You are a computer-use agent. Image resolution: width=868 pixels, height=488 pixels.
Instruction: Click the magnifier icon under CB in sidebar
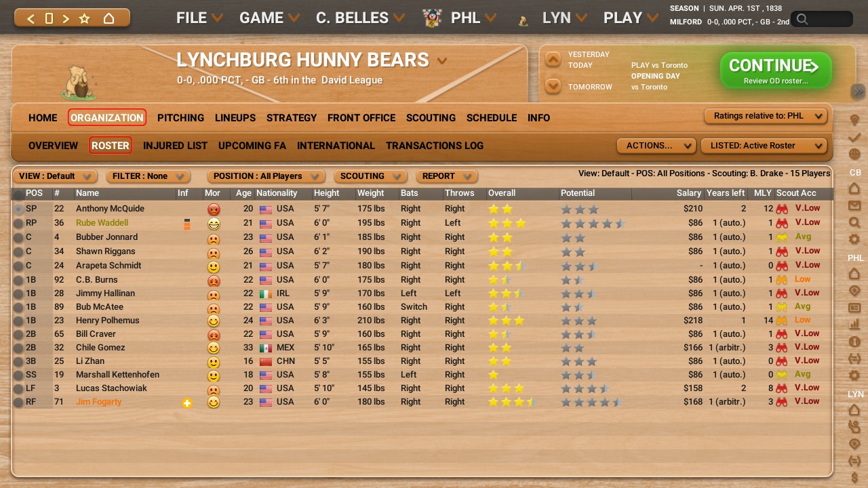click(854, 222)
